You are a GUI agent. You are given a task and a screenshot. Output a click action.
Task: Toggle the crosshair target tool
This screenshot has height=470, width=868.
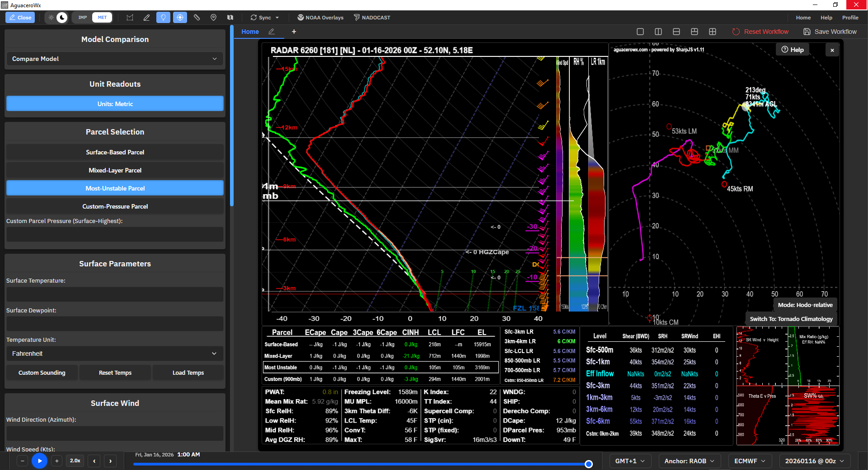coord(180,18)
